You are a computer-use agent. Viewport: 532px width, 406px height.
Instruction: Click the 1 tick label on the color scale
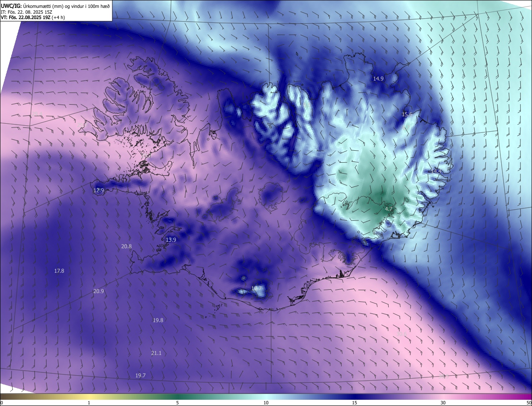click(x=89, y=403)
